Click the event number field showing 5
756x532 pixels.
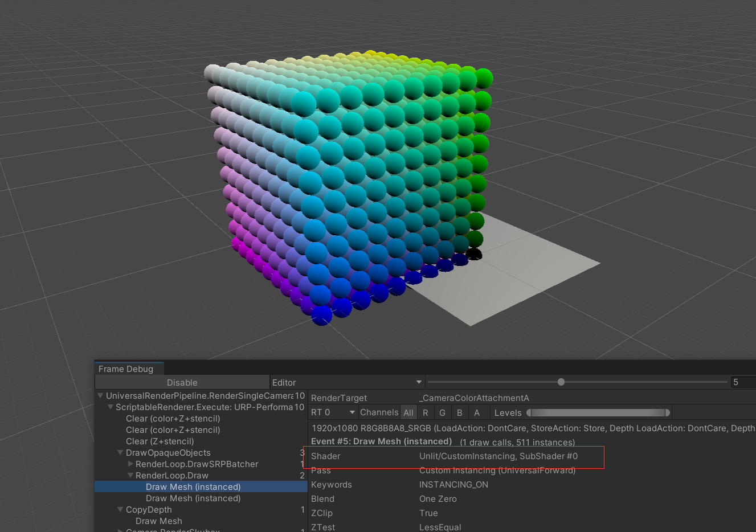741,382
